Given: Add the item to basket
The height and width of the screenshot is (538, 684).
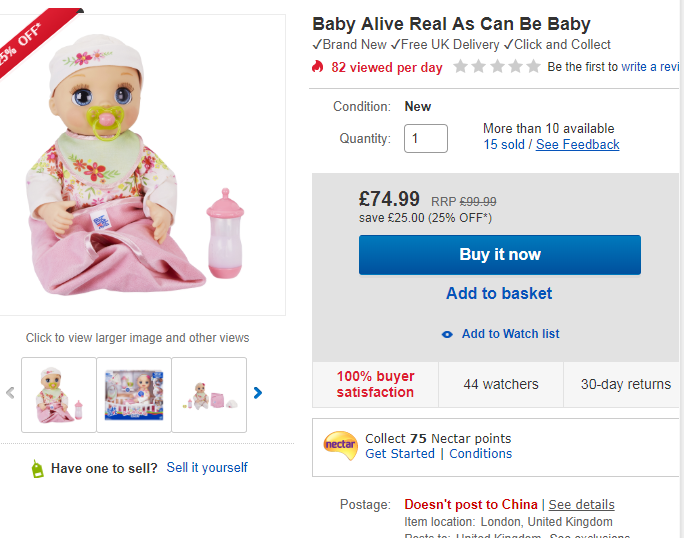Looking at the screenshot, I should 499,293.
